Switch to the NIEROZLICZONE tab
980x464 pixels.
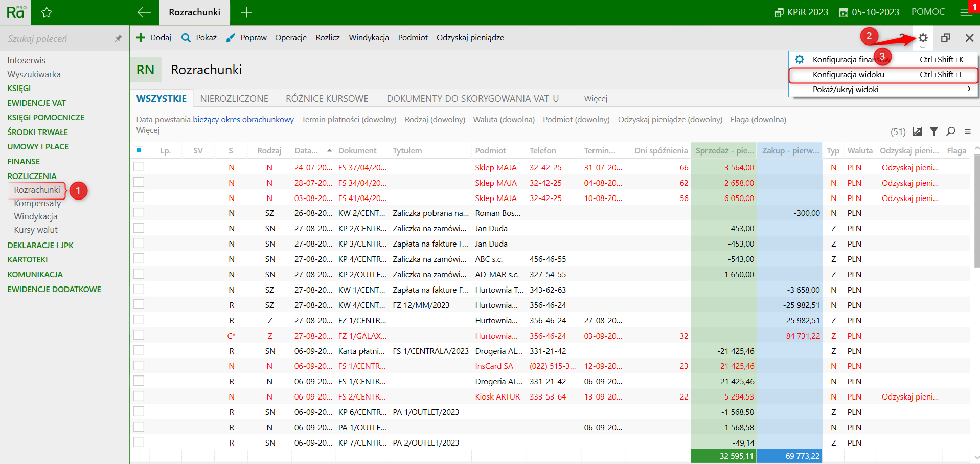(234, 99)
